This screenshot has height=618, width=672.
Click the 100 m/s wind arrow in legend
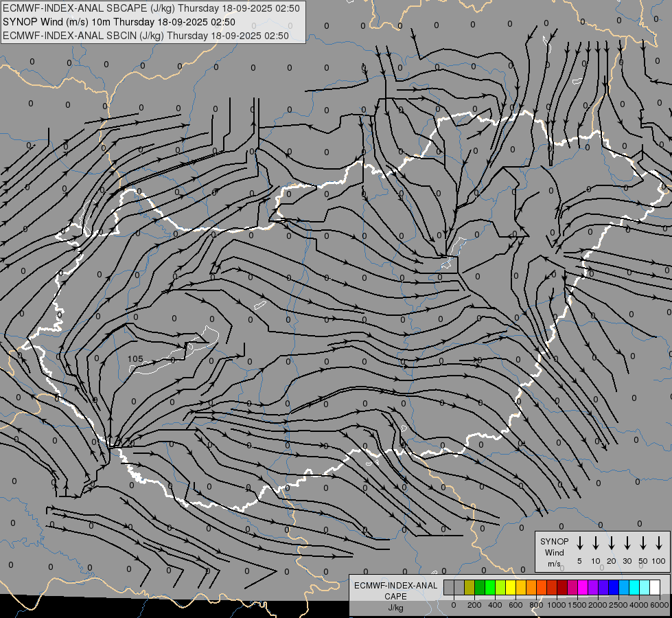pyautogui.click(x=659, y=543)
